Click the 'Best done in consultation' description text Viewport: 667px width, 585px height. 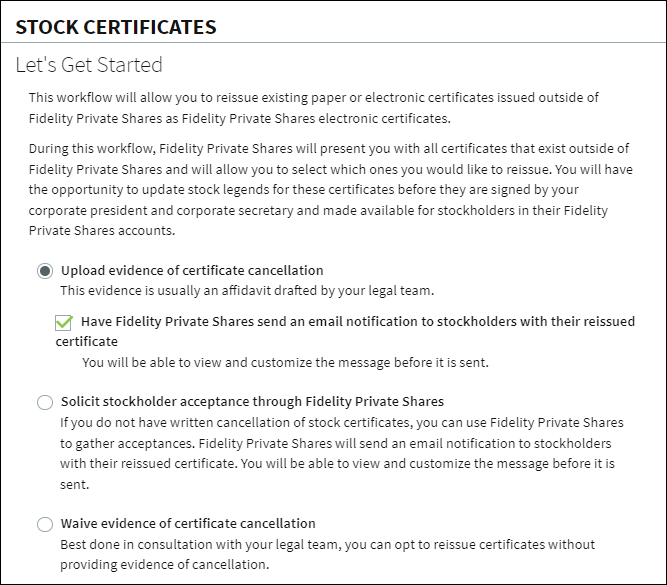pyautogui.click(x=328, y=554)
